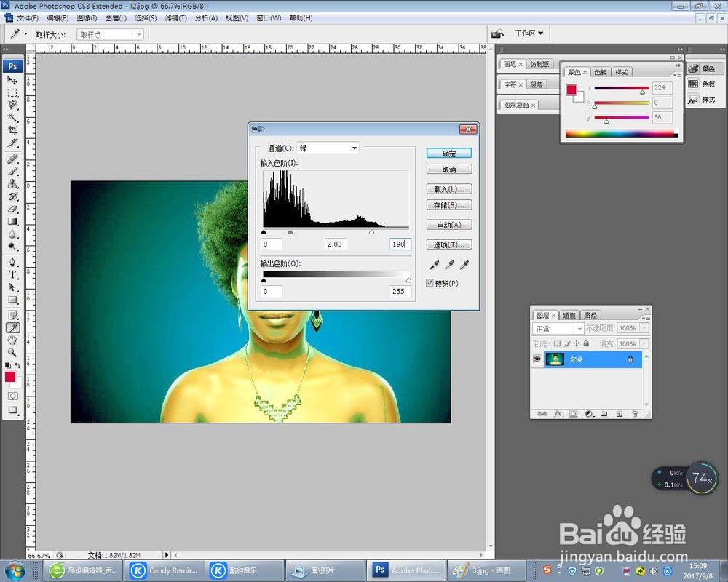
Task: Select the Rectangular Marquee tool
Action: pos(12,92)
